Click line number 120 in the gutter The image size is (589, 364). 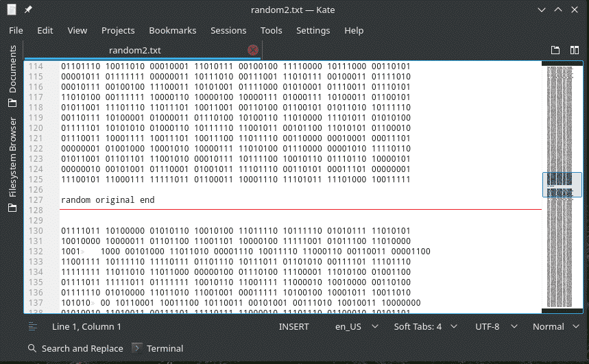tap(36, 128)
